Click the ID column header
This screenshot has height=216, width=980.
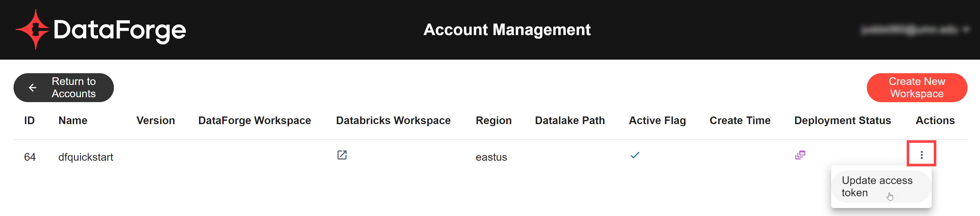tap(29, 120)
